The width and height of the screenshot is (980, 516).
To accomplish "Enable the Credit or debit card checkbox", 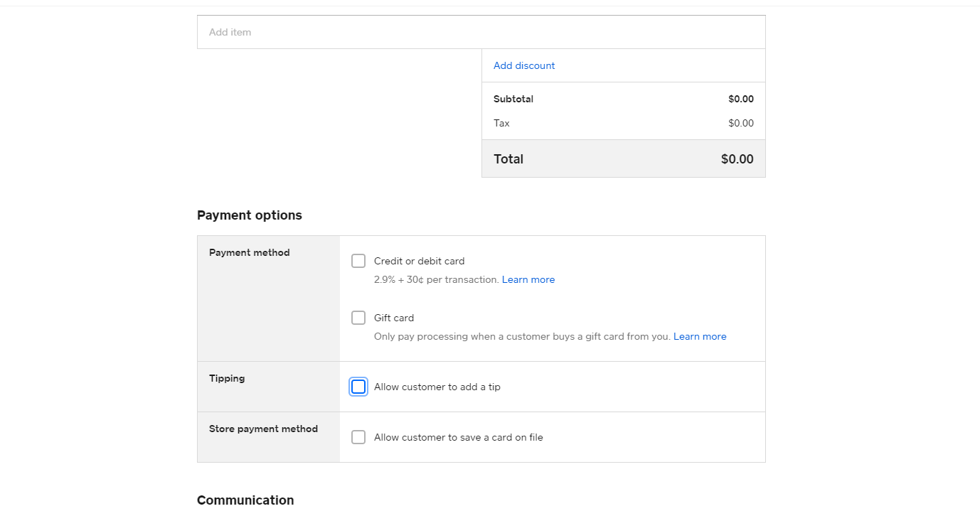I will [x=358, y=261].
